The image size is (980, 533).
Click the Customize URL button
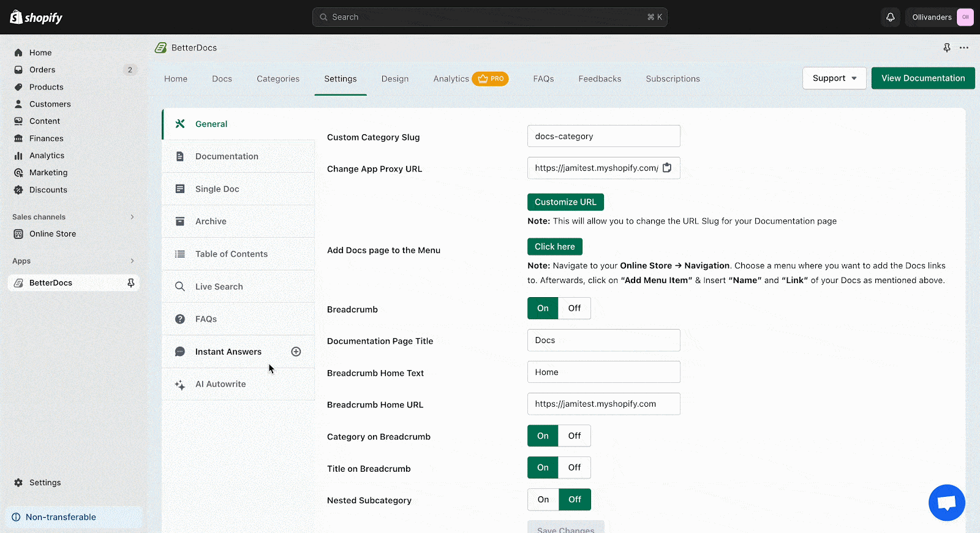(565, 202)
